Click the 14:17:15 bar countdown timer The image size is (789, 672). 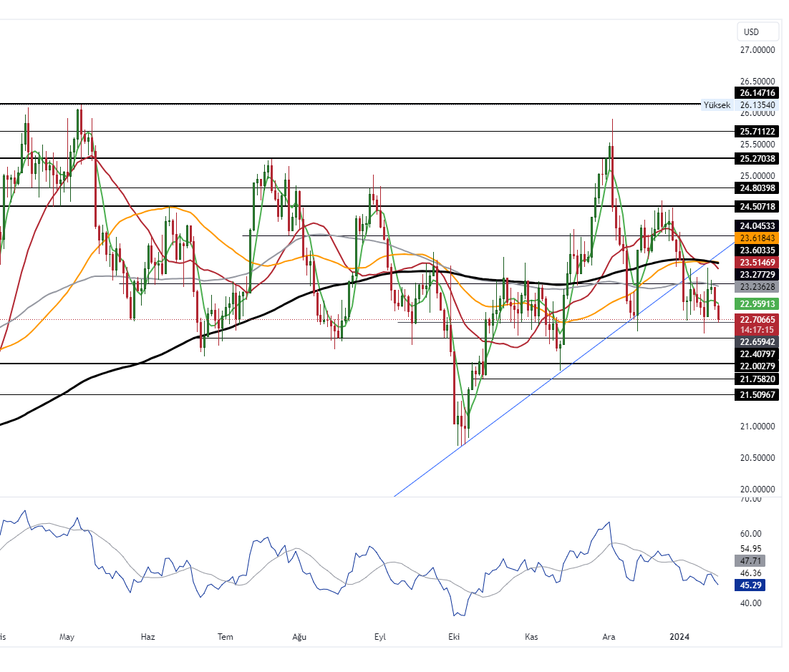tap(757, 329)
